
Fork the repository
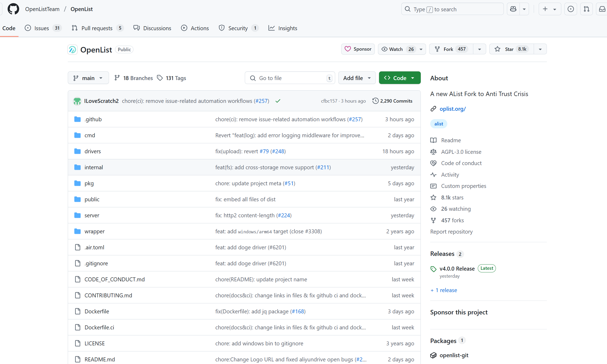pyautogui.click(x=451, y=49)
